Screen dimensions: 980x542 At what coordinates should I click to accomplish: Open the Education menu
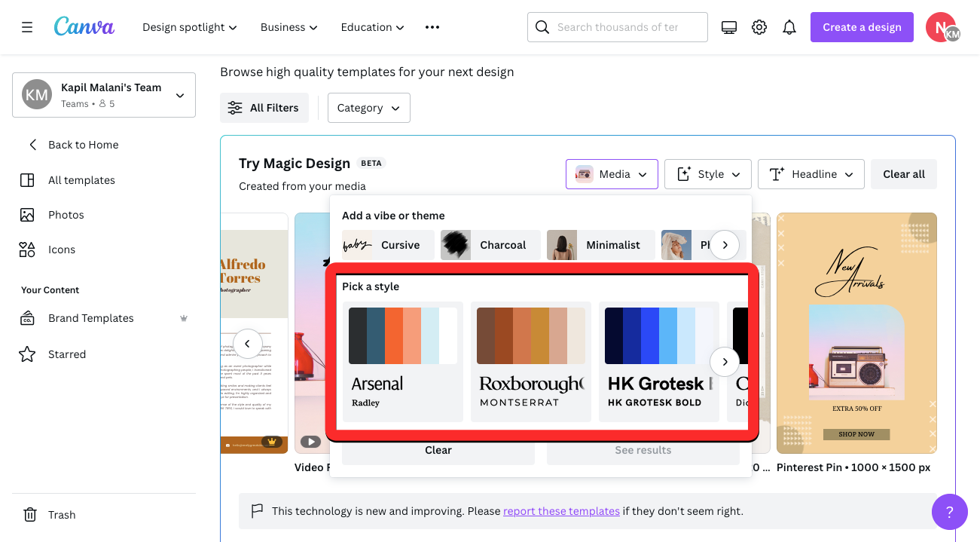coord(372,27)
